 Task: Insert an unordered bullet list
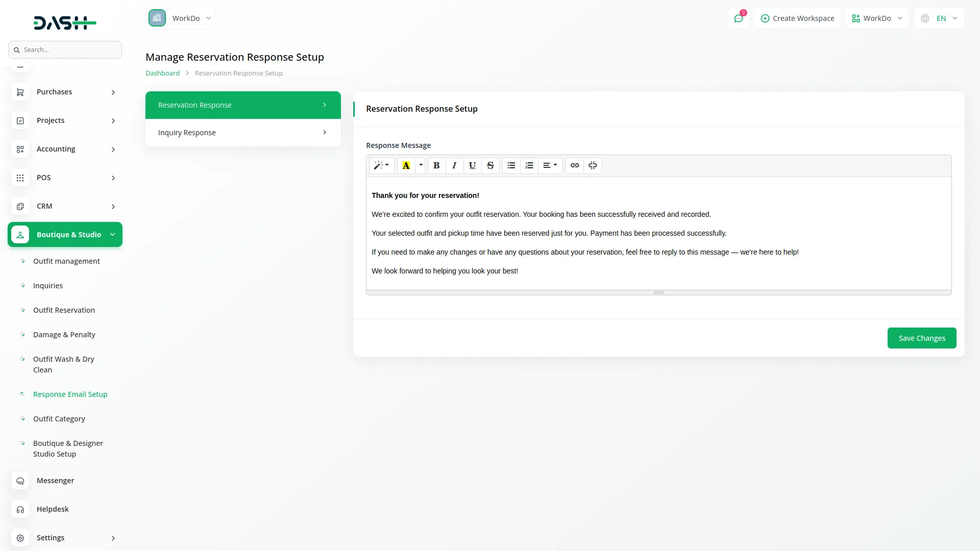[x=511, y=165]
